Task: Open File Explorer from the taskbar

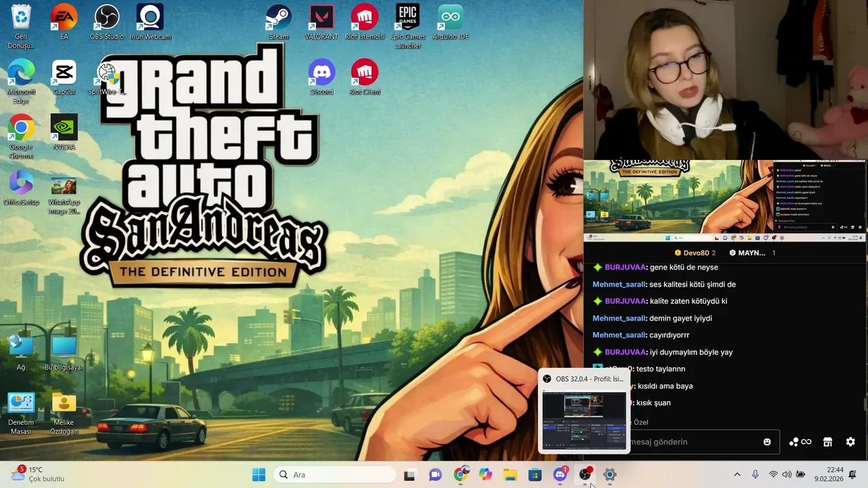Action: pyautogui.click(x=510, y=474)
